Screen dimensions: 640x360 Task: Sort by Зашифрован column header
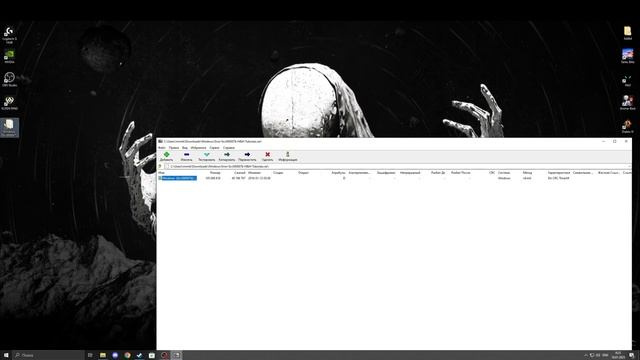coord(386,173)
